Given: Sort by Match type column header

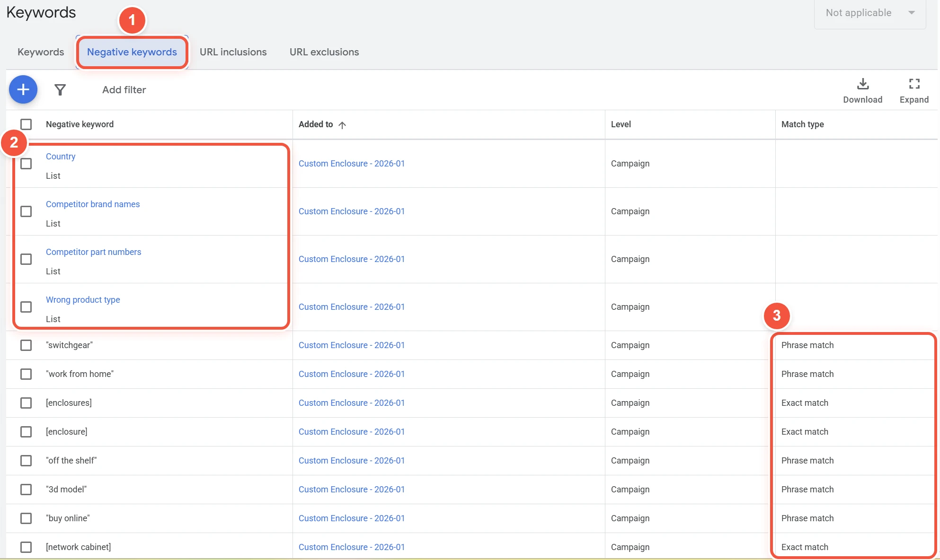Looking at the screenshot, I should (803, 124).
